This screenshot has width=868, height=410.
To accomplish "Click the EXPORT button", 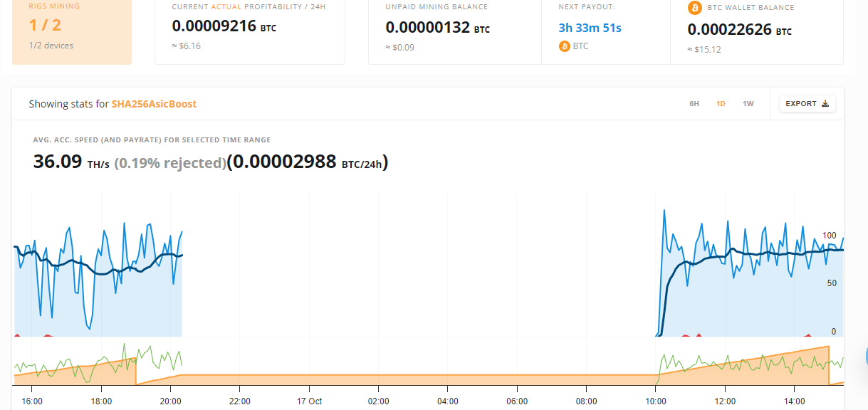I will pyautogui.click(x=807, y=104).
